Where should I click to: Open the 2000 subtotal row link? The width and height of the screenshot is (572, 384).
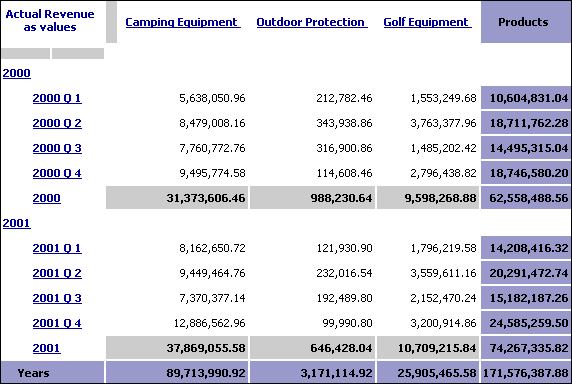46,198
